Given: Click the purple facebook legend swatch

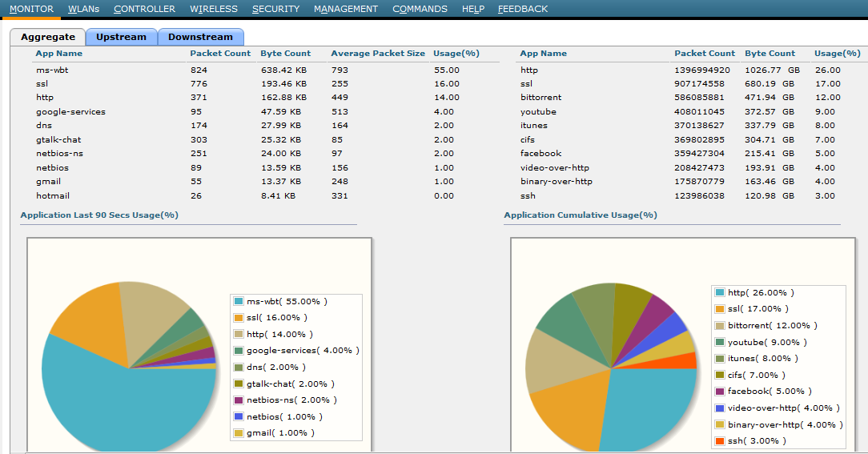Looking at the screenshot, I should 720,391.
